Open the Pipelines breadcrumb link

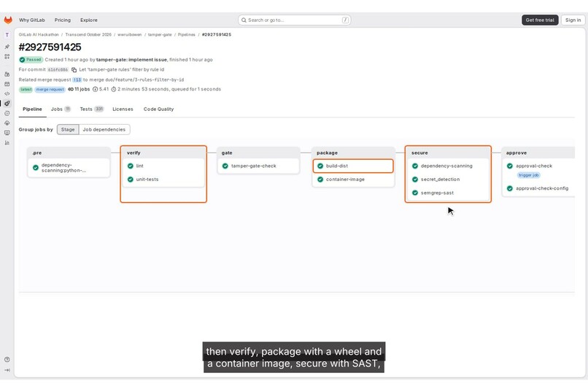click(x=186, y=34)
